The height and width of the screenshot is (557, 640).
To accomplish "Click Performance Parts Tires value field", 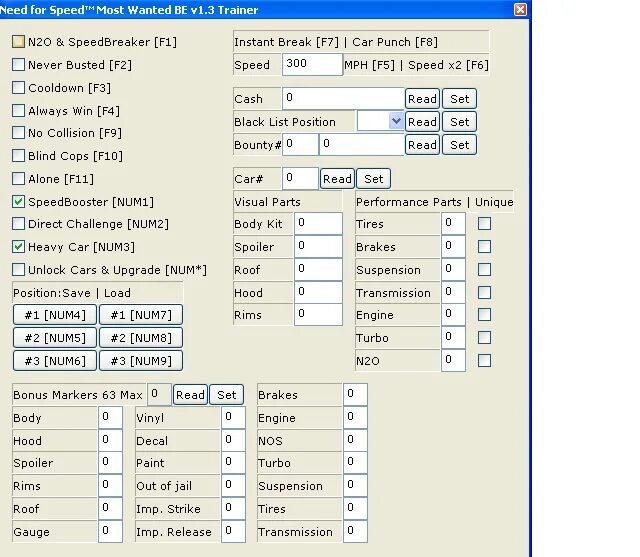I will click(x=453, y=223).
